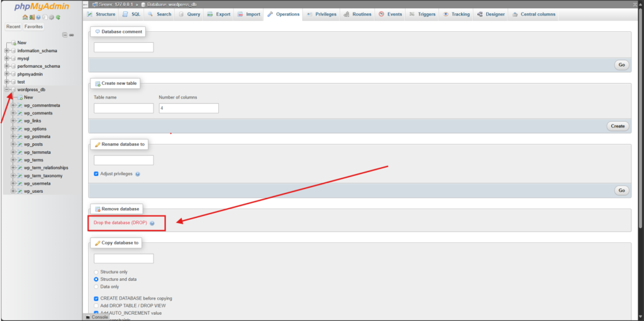This screenshot has height=321, width=644.
Task: Click the wp_postmeta table icon
Action: tap(19, 137)
